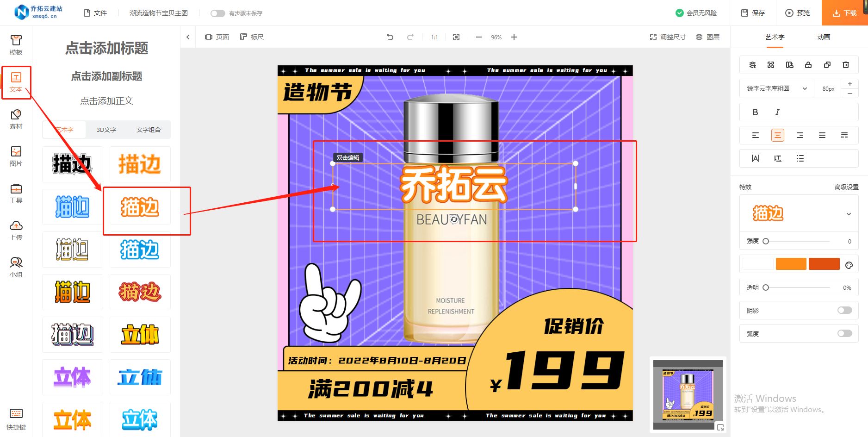Open the 工具 tools panel

click(x=16, y=193)
